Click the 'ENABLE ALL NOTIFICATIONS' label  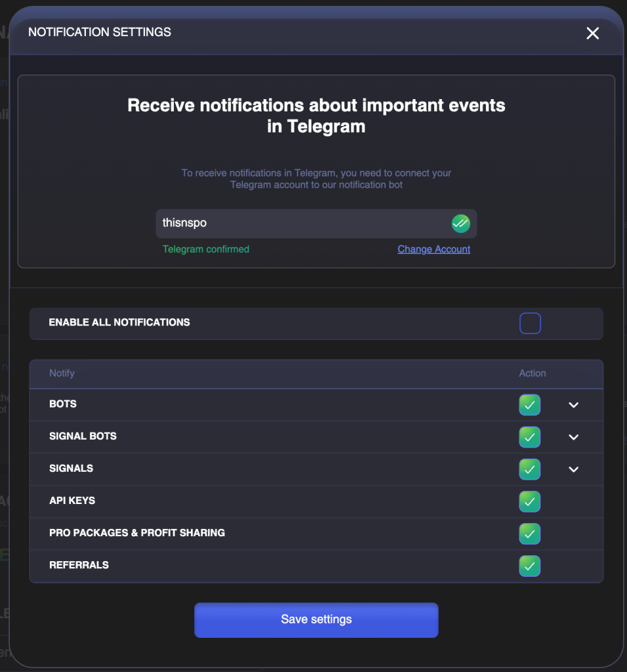click(119, 322)
